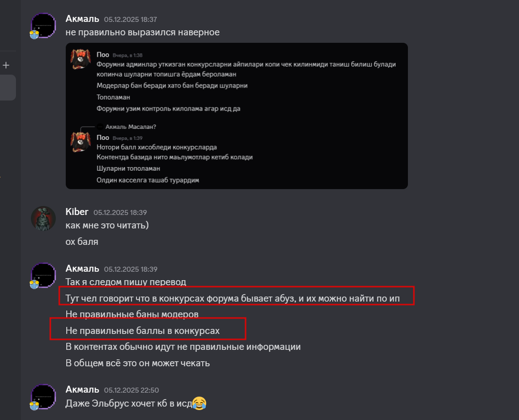Click the message "как мне это читать)"
The height and width of the screenshot is (420, 519).
click(107, 225)
